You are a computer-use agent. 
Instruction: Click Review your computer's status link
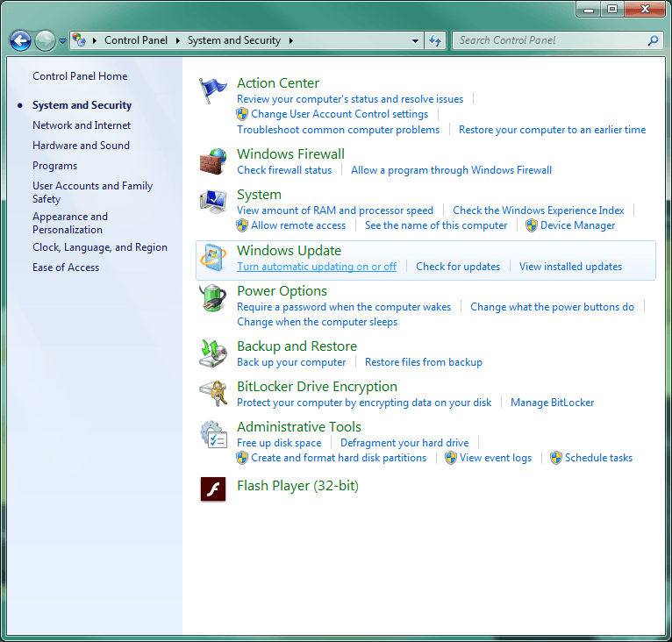click(x=350, y=99)
